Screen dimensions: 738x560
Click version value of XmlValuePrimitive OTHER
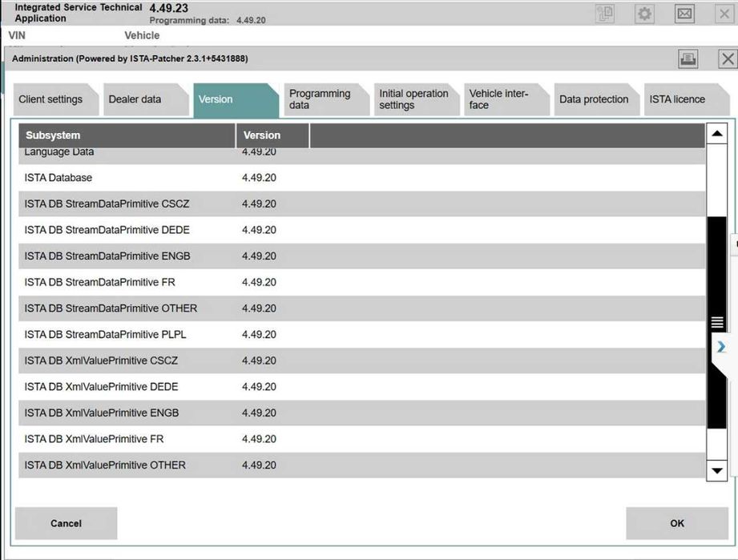pyautogui.click(x=259, y=465)
